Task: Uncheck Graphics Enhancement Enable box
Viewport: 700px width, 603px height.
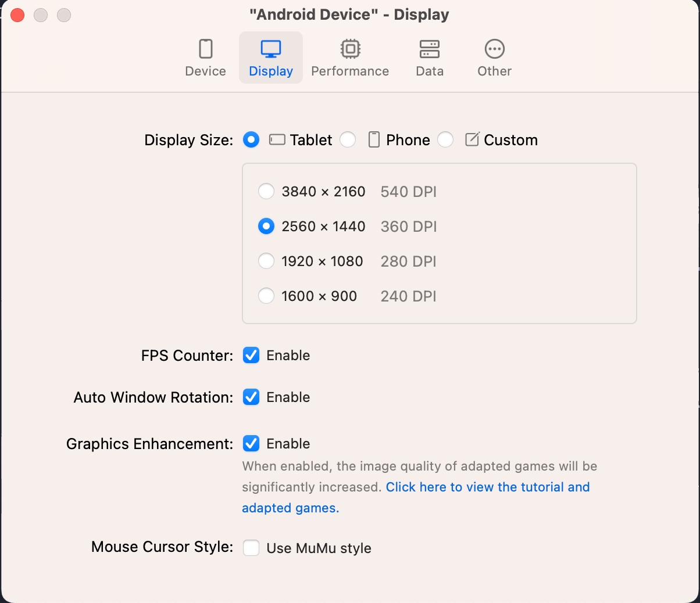Action: [251, 444]
